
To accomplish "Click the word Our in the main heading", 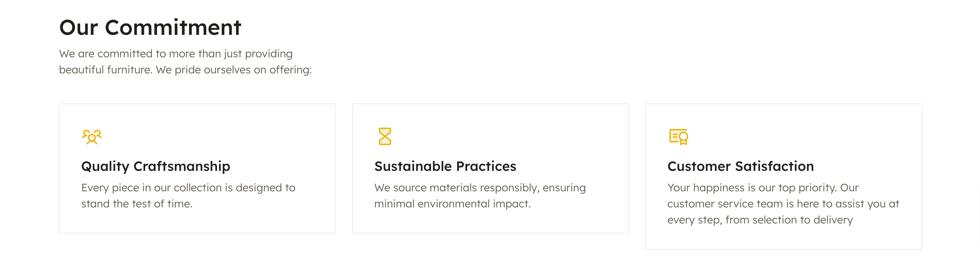I will click(x=79, y=27).
